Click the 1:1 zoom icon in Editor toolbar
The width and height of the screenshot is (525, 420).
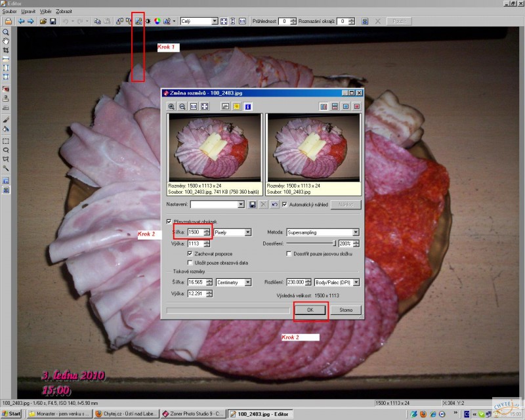click(x=242, y=22)
